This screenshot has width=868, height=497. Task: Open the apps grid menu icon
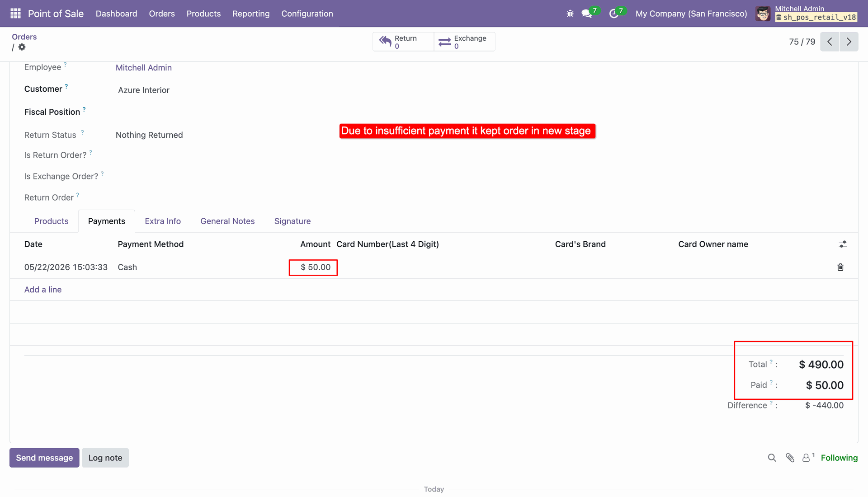pyautogui.click(x=15, y=14)
